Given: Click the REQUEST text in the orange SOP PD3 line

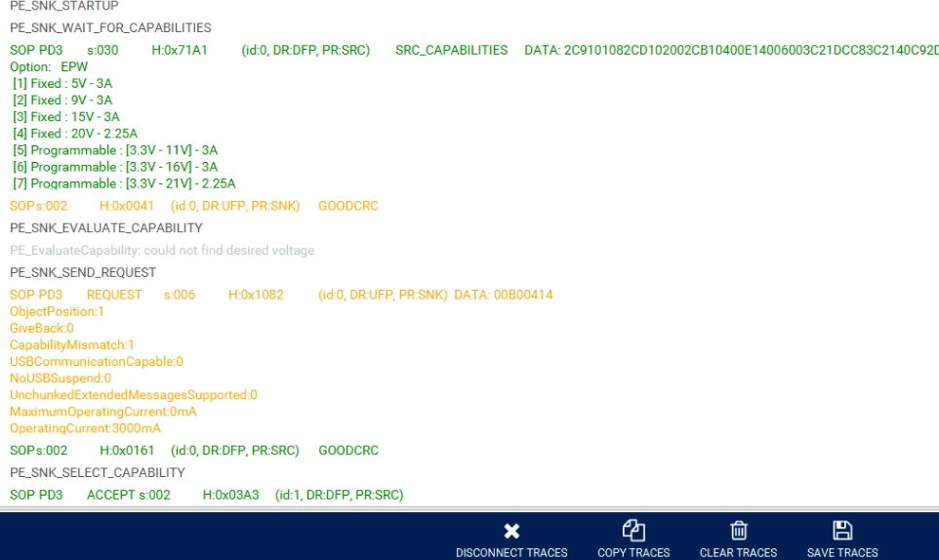Looking at the screenshot, I should 114,295.
